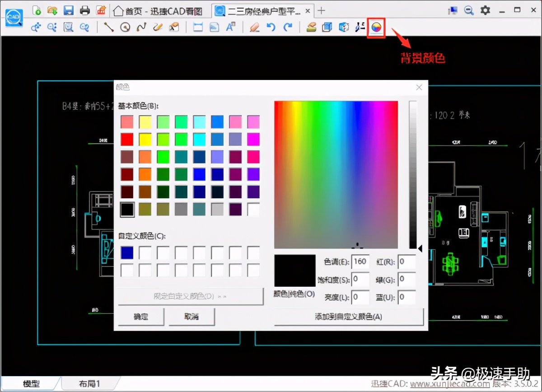This screenshot has height=392, width=542.
Task: Open the settings gear icon
Action: tap(485, 10)
